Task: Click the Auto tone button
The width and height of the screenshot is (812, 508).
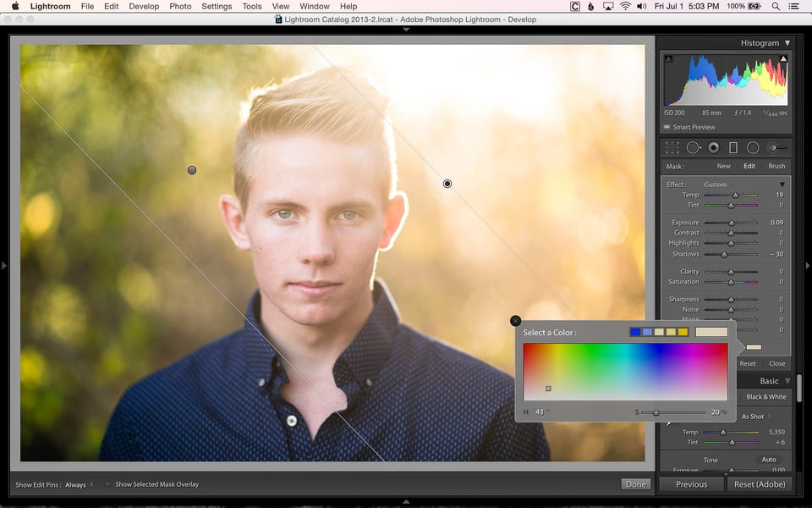Action: (x=769, y=460)
